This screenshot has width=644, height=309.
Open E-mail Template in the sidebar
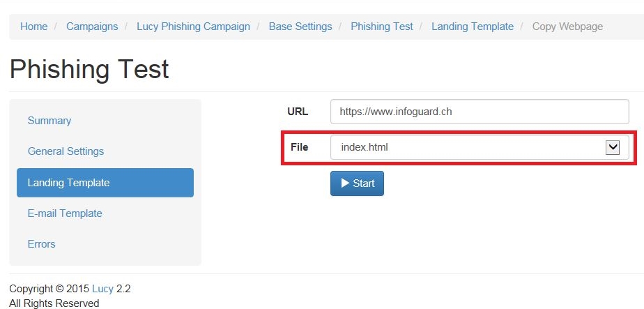point(65,213)
